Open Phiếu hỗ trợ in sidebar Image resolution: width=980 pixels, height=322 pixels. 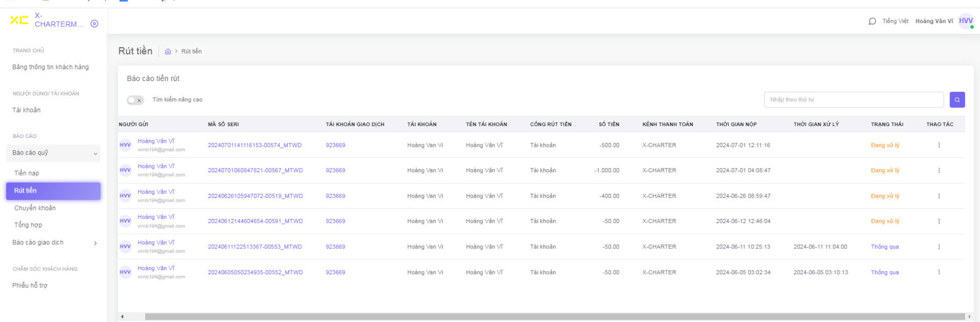point(30,285)
